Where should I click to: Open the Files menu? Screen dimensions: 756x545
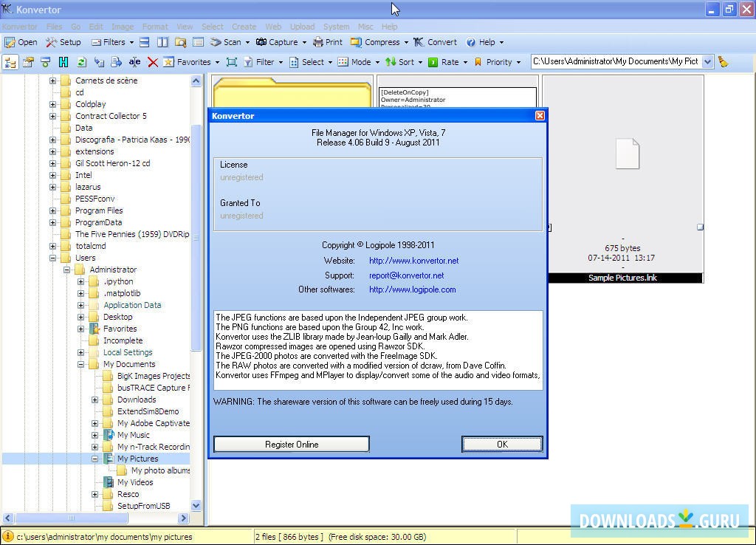point(54,27)
